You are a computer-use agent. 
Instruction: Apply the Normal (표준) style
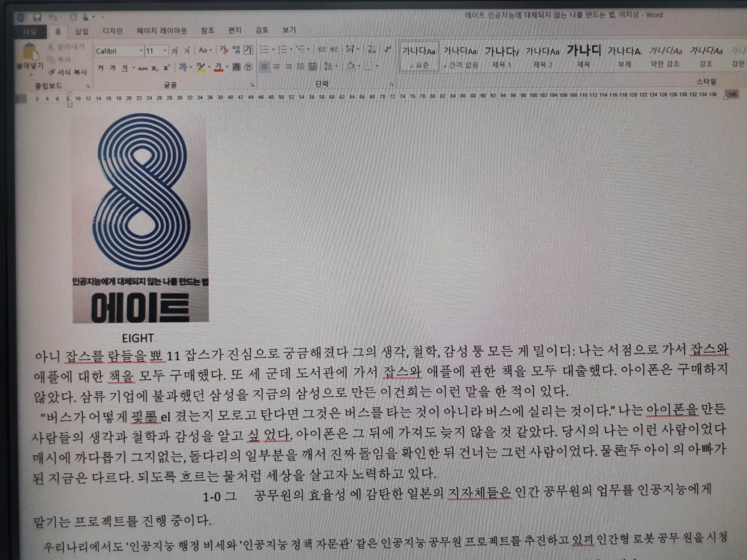coord(419,57)
